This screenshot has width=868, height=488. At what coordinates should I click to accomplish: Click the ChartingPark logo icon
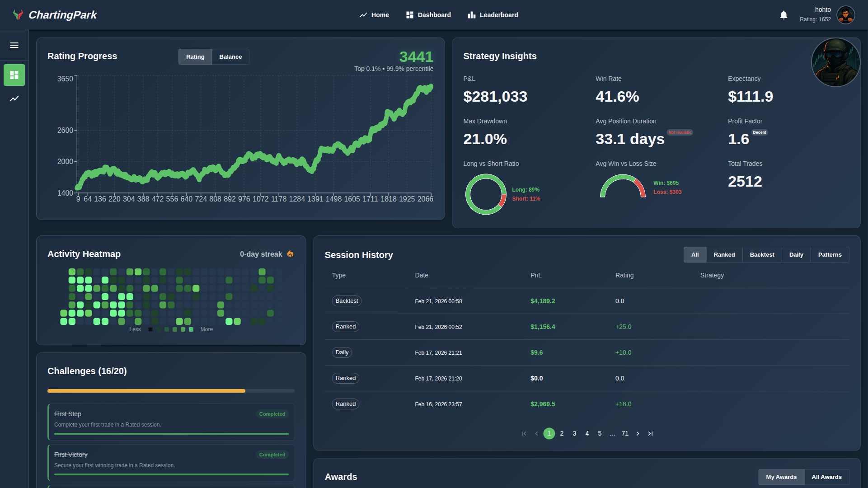click(18, 15)
